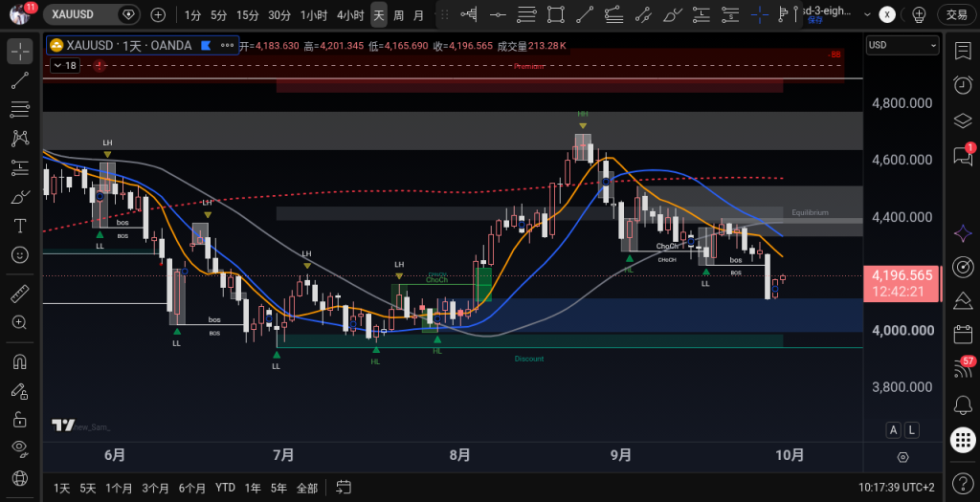Open the economic calendar icon
980x502 pixels.
point(963,335)
